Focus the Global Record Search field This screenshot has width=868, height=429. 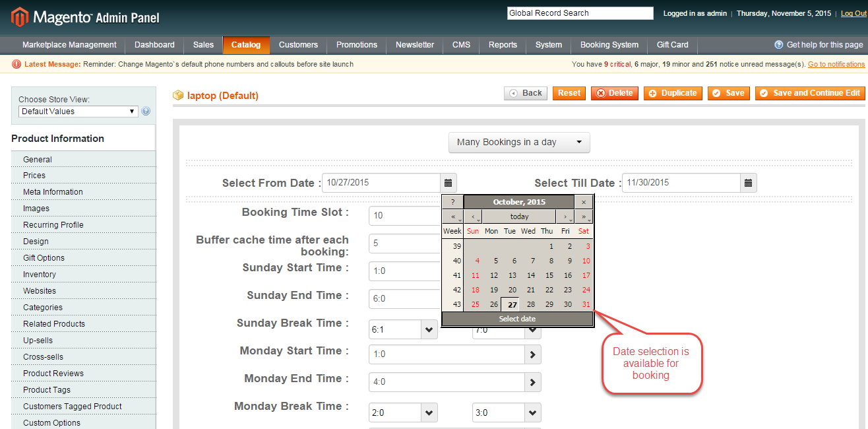(580, 13)
